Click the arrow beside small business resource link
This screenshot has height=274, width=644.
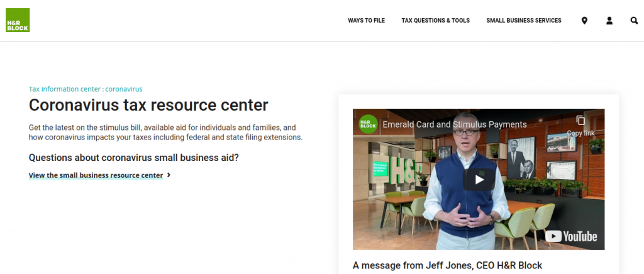coord(169,175)
